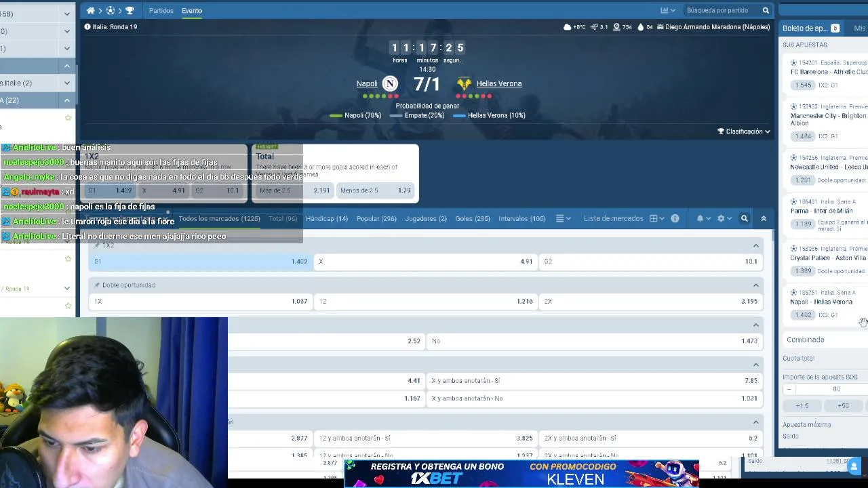Switch to the Evento tab

(192, 11)
